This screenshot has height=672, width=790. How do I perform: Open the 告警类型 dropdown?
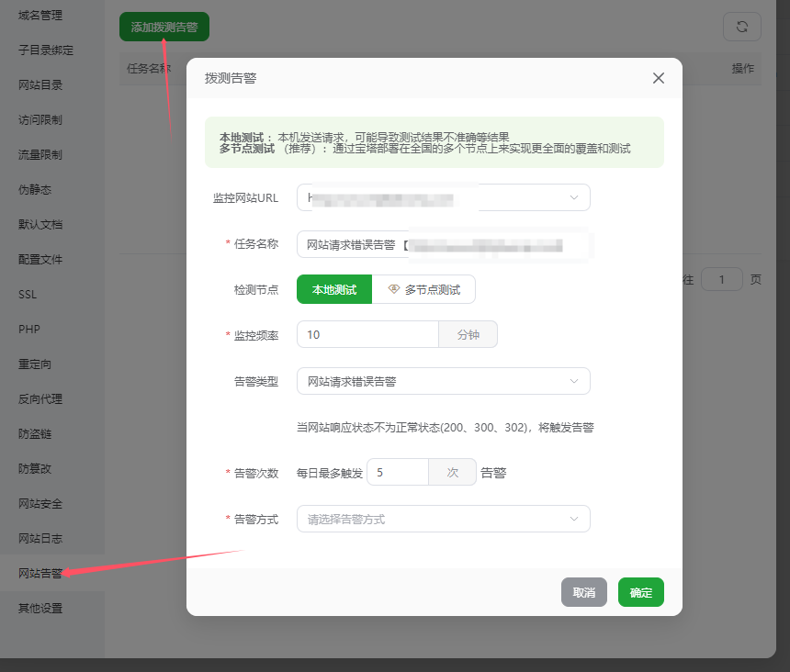(444, 381)
